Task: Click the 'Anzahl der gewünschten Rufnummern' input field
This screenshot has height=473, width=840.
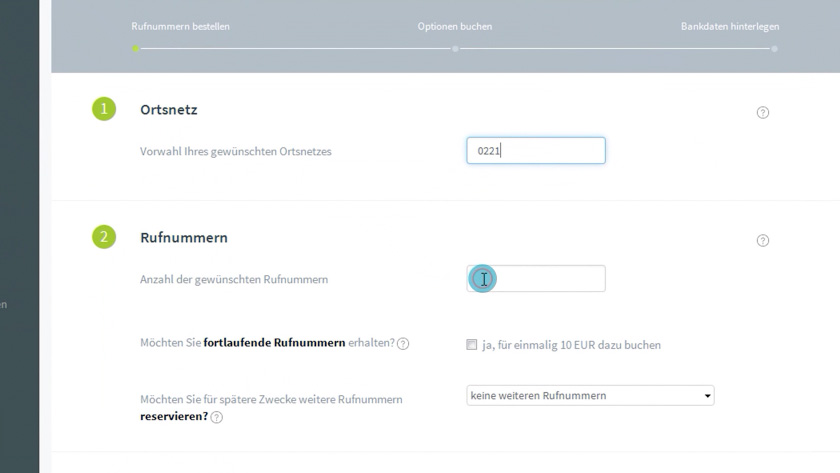Action: (536, 279)
